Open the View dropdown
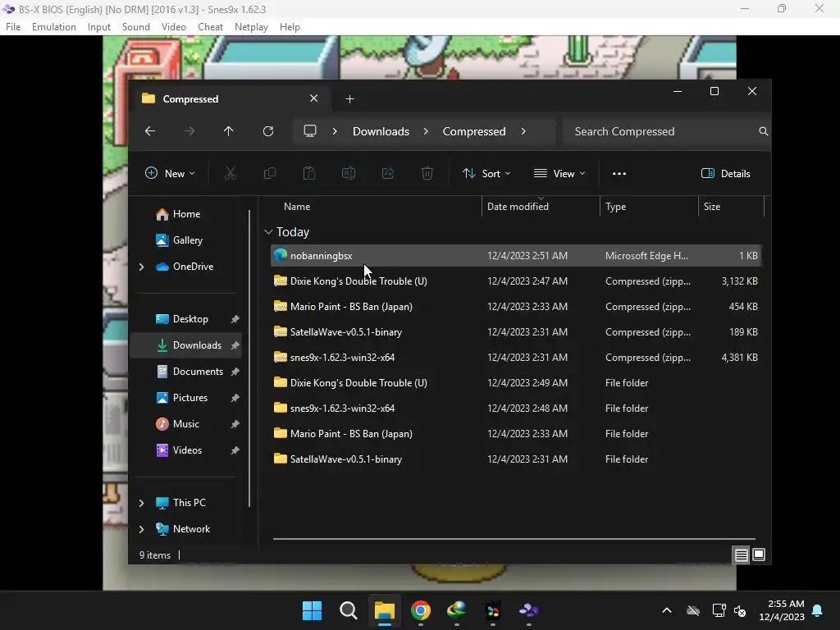The width and height of the screenshot is (840, 630). click(559, 174)
